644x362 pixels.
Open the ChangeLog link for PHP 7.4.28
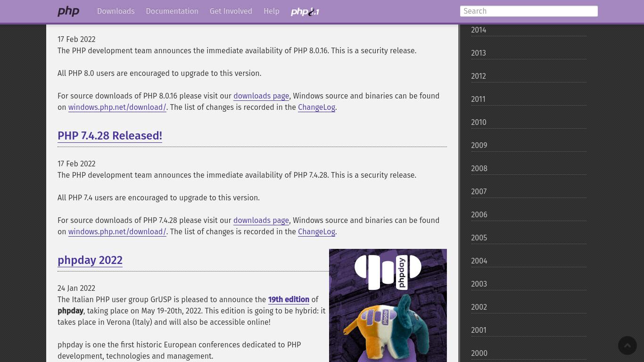pos(316,232)
